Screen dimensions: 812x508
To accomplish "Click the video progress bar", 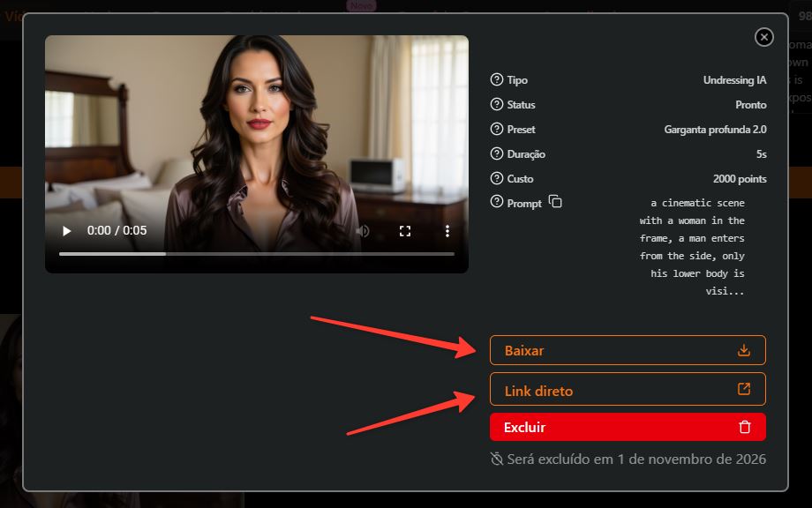I will coord(257,254).
